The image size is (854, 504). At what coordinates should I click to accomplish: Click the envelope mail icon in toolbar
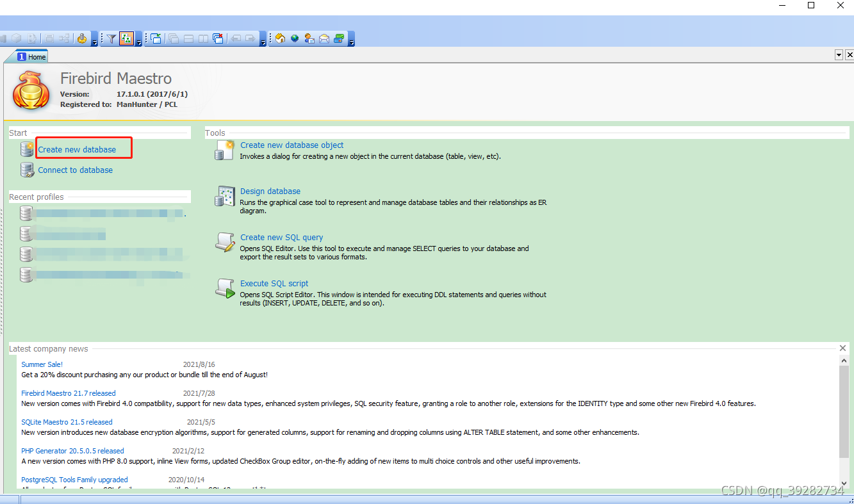[x=324, y=39]
